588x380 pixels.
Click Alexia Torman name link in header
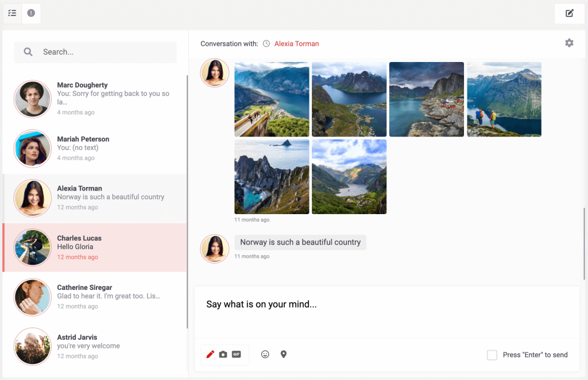tap(297, 44)
